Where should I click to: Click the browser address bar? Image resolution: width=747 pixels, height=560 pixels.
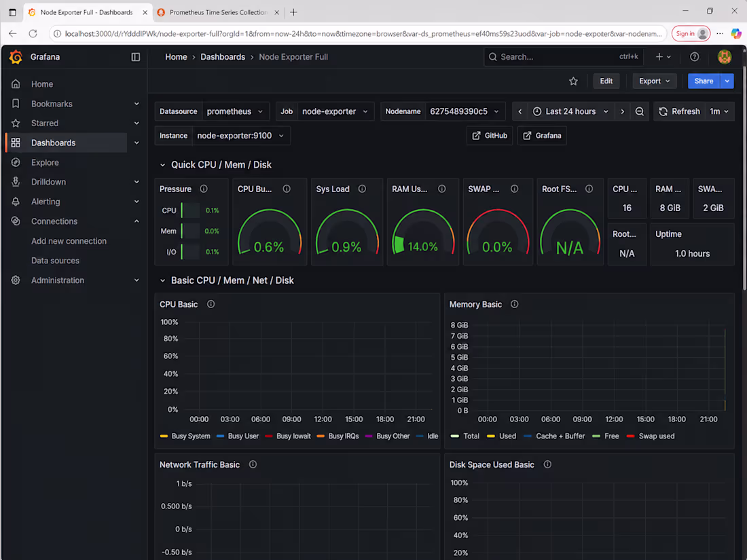click(x=357, y=33)
